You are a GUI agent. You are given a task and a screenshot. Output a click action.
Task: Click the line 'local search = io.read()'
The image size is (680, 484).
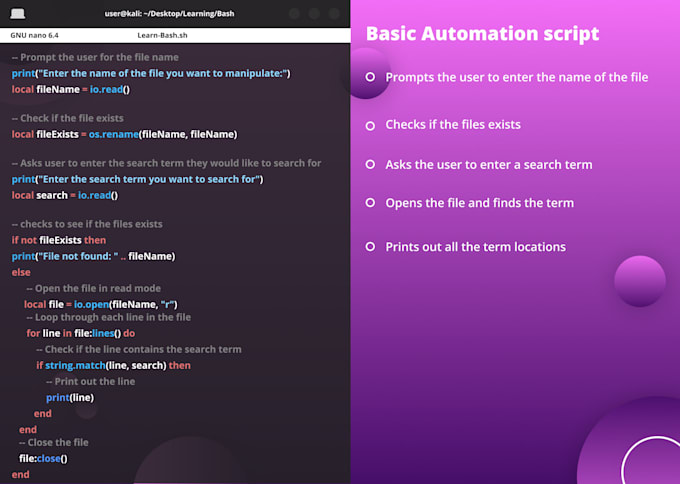pyautogui.click(x=65, y=195)
